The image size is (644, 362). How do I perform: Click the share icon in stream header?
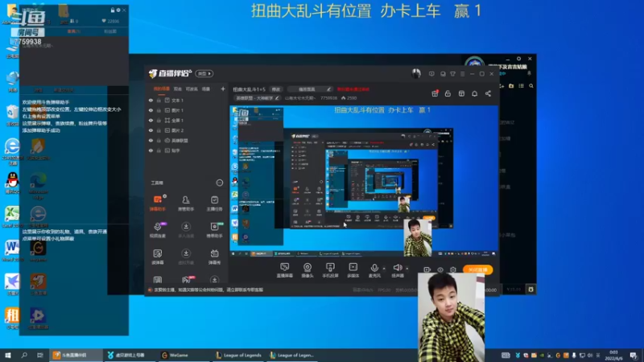pos(488,93)
